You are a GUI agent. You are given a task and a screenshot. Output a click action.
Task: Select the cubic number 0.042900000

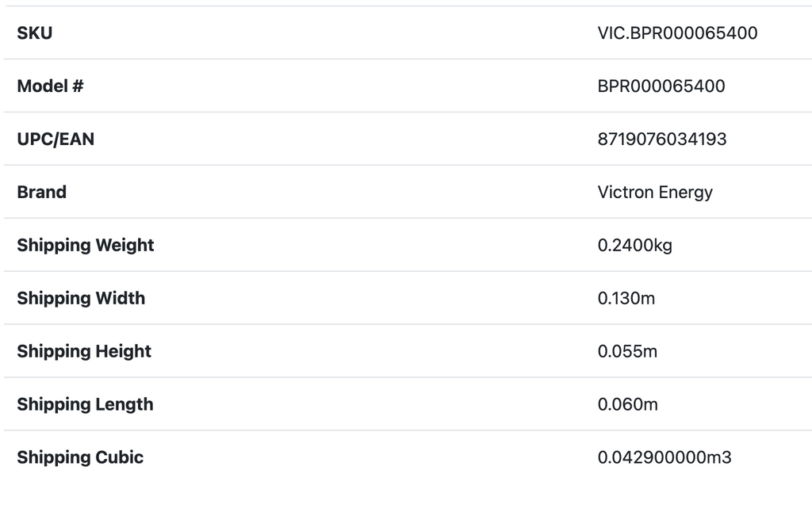653,458
